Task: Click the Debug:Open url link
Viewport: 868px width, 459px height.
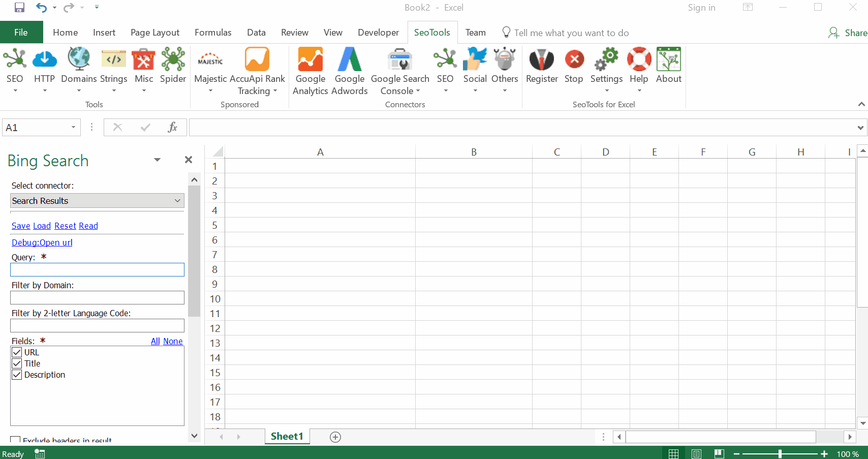Action: click(42, 242)
